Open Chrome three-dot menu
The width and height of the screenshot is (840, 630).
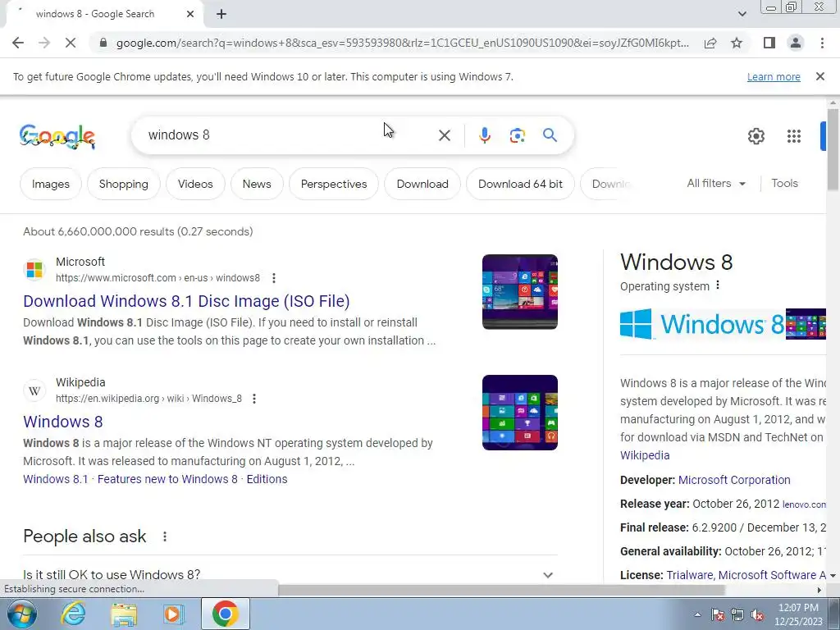click(x=822, y=43)
